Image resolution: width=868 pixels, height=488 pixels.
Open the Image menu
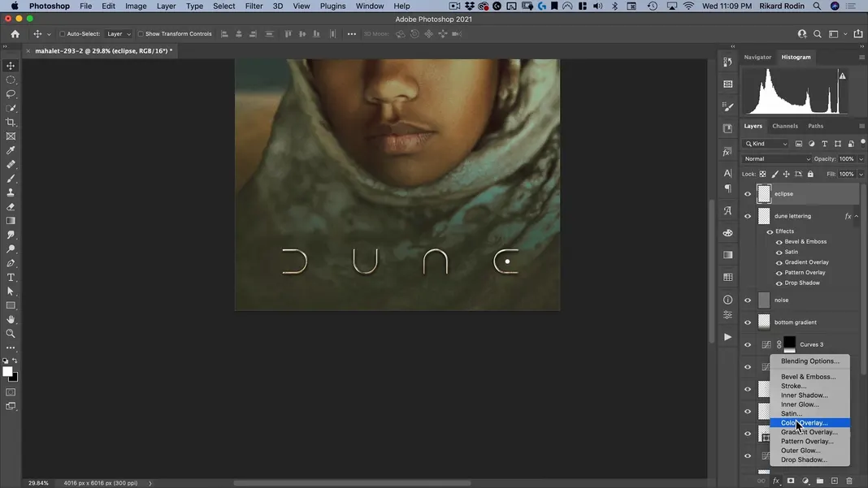tap(136, 6)
